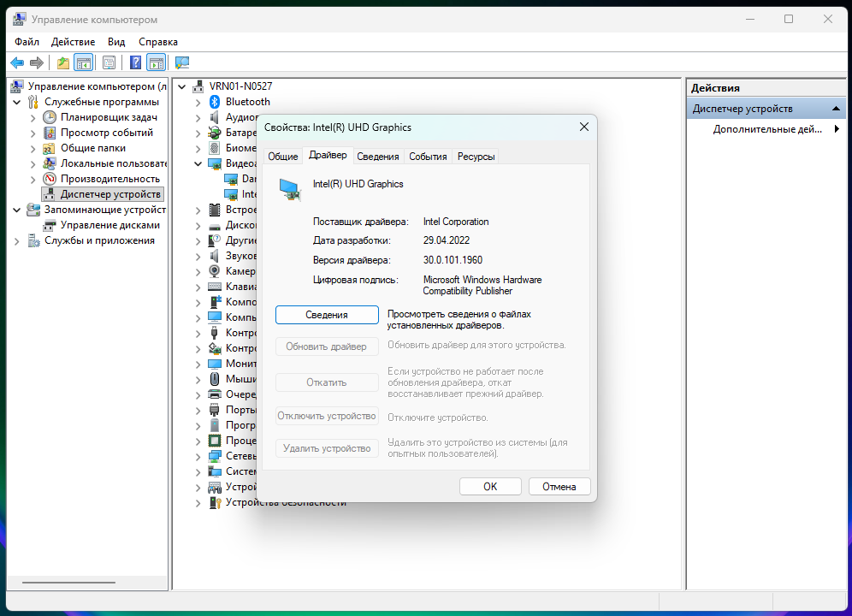Expand the Службы и приложения node
This screenshot has width=852, height=616.
17,241
